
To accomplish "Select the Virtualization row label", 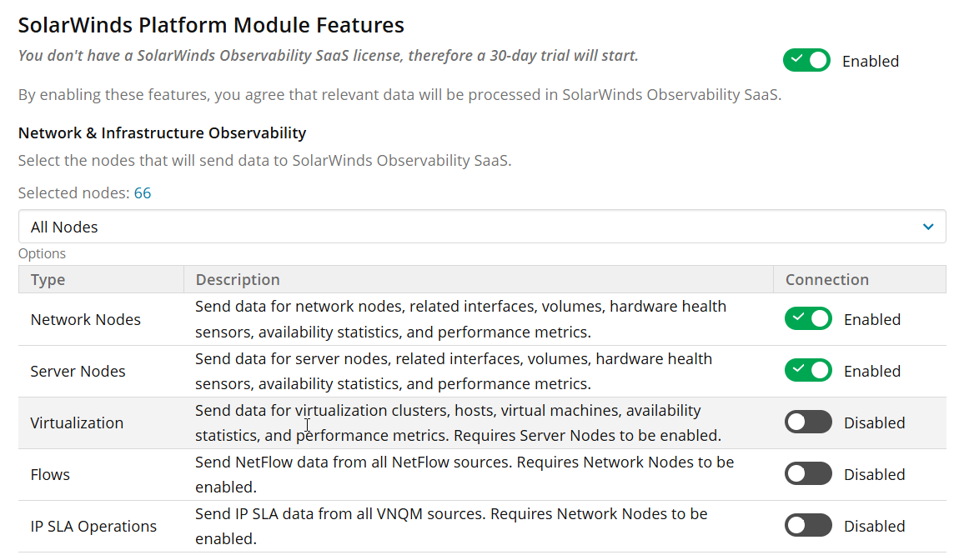I will click(77, 423).
